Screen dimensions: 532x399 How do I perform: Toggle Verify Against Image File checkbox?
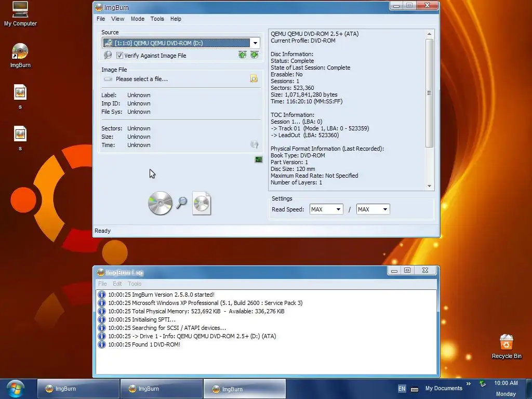[x=119, y=55]
